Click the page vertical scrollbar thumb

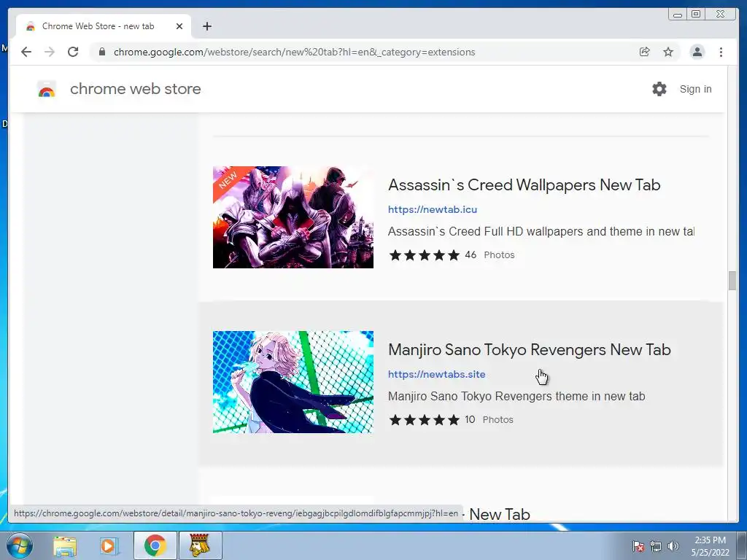732,281
